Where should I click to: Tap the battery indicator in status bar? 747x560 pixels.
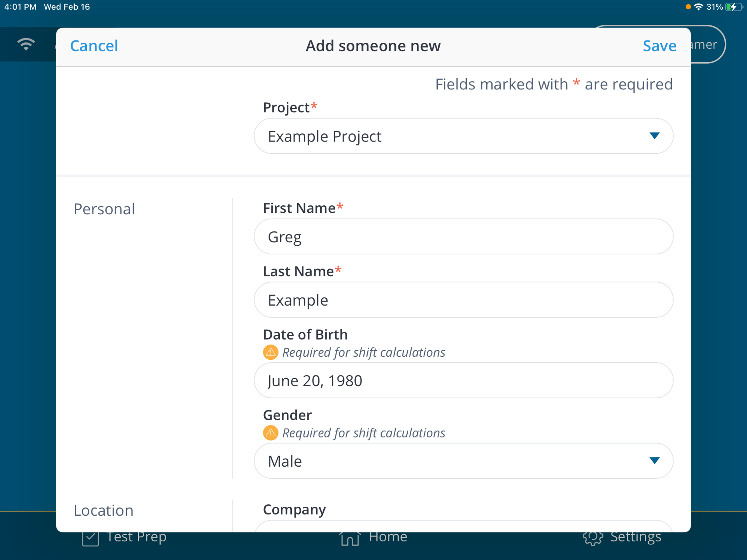(x=734, y=7)
